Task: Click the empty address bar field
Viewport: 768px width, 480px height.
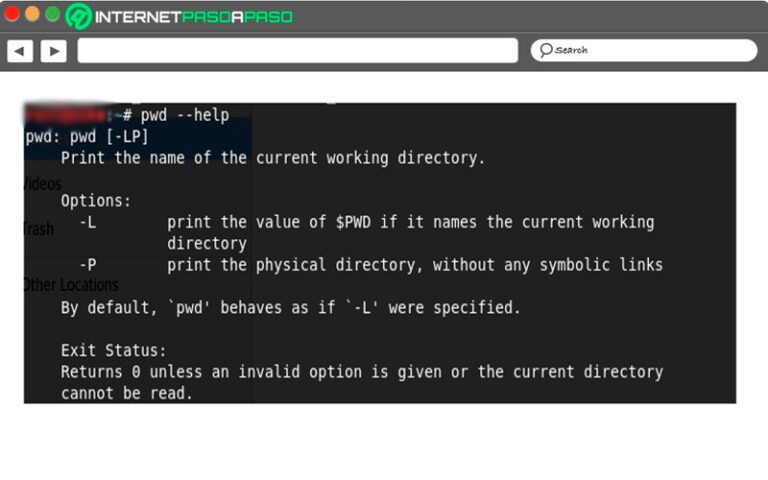Action: 297,50
